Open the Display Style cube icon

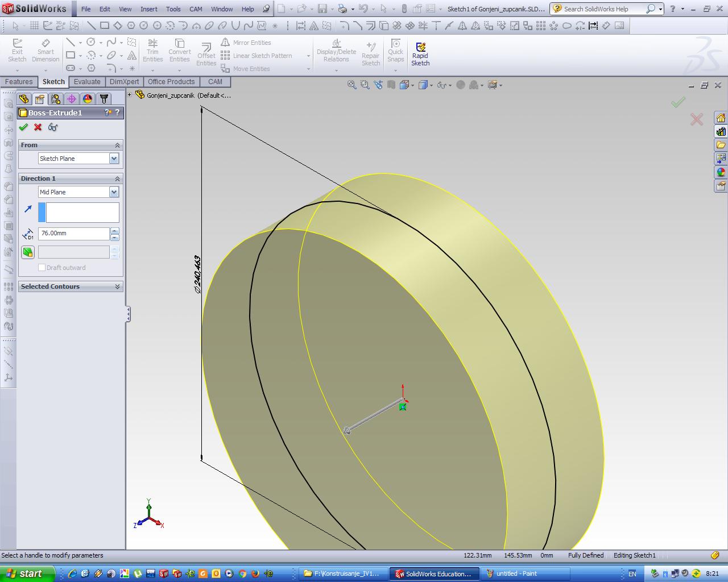point(423,85)
